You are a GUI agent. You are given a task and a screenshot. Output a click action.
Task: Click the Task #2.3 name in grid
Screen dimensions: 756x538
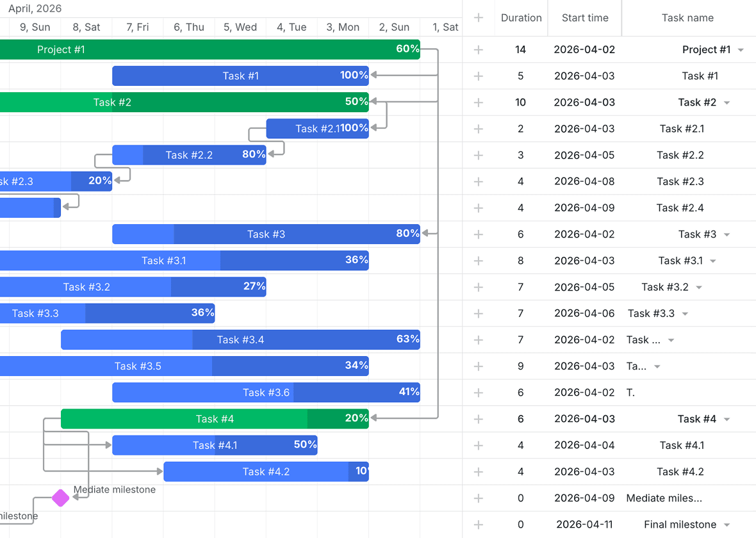pyautogui.click(x=680, y=181)
